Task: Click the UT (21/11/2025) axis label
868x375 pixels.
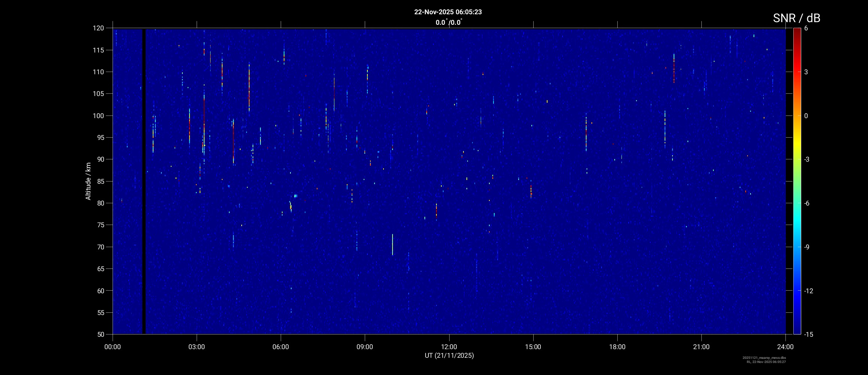Action: (449, 355)
